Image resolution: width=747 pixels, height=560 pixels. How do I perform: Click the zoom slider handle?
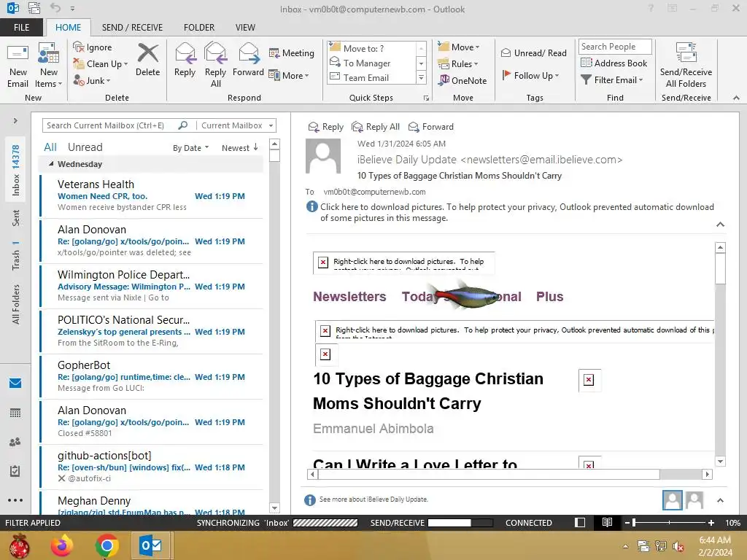coord(634,522)
